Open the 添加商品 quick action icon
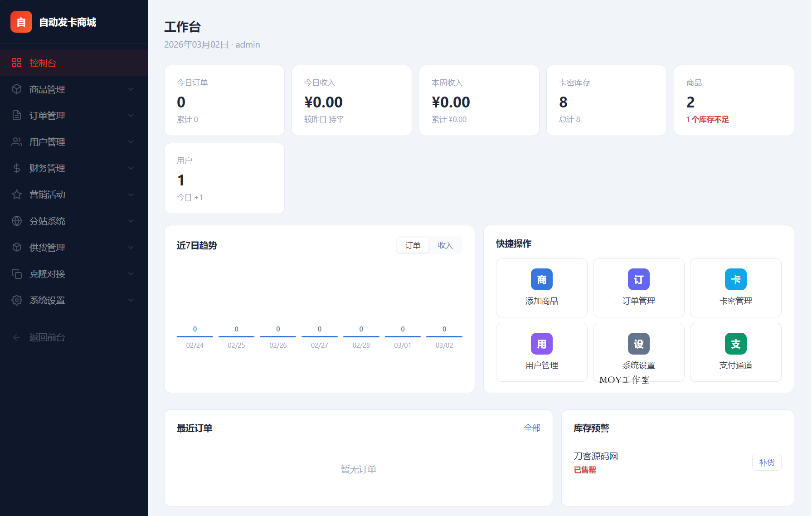Image resolution: width=812 pixels, height=516 pixels. tap(541, 279)
